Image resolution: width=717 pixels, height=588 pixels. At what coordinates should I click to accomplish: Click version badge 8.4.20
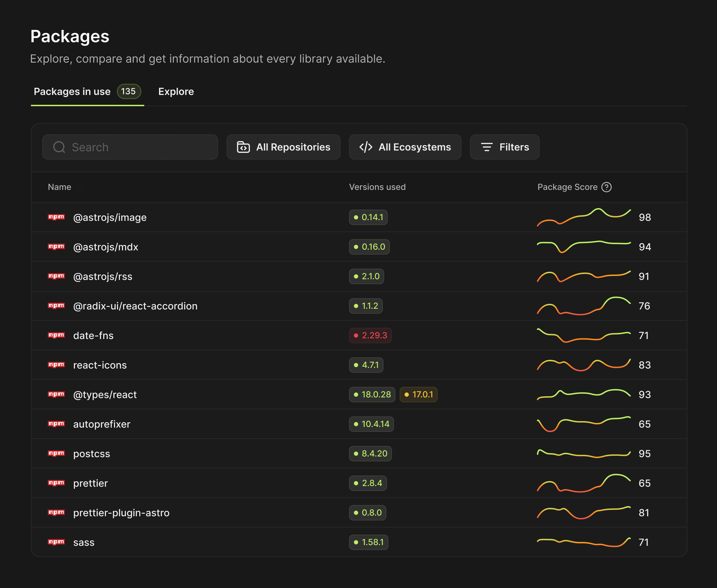coord(370,453)
